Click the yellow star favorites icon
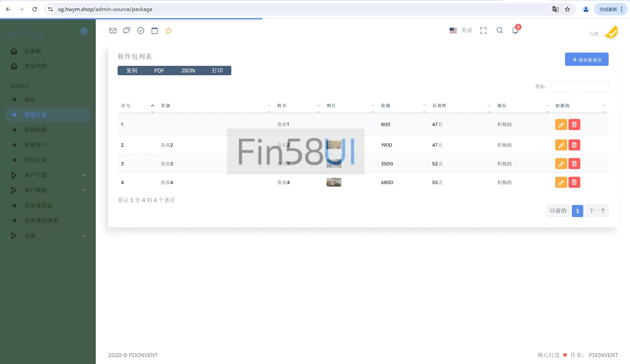The height and width of the screenshot is (364, 630). (169, 30)
